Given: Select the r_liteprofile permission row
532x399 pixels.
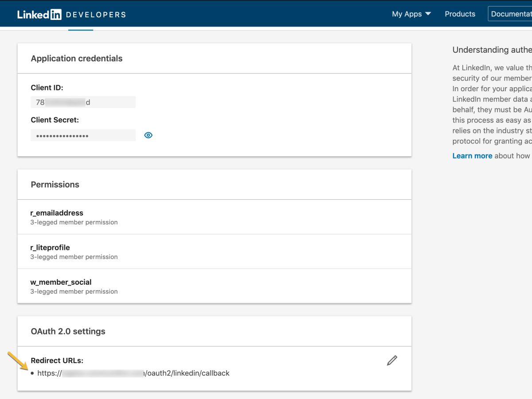Looking at the screenshot, I should pos(215,252).
